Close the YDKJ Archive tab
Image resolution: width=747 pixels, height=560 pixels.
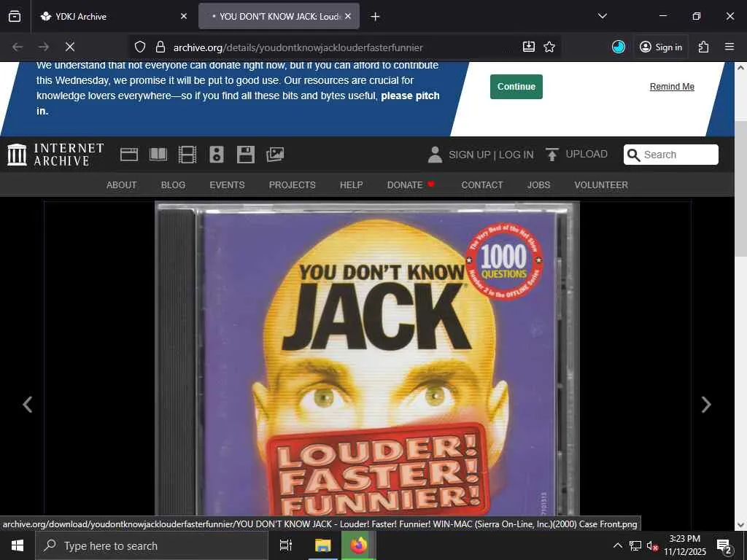(184, 16)
